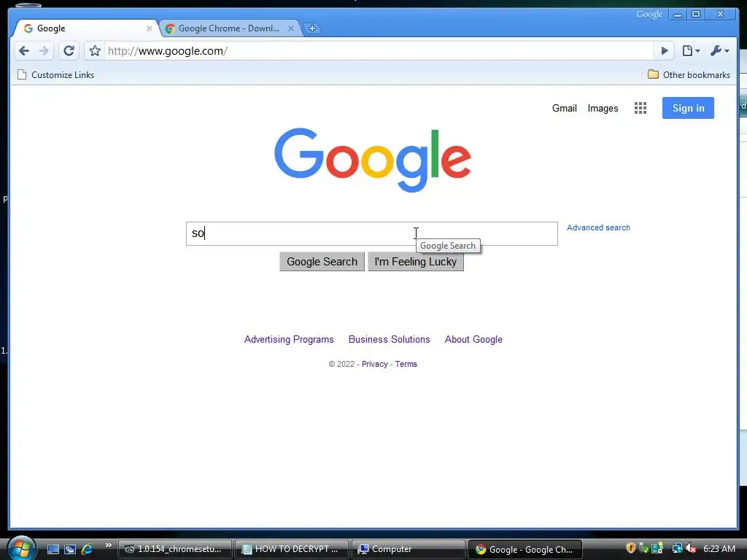Switch to the Google tab

click(x=86, y=28)
